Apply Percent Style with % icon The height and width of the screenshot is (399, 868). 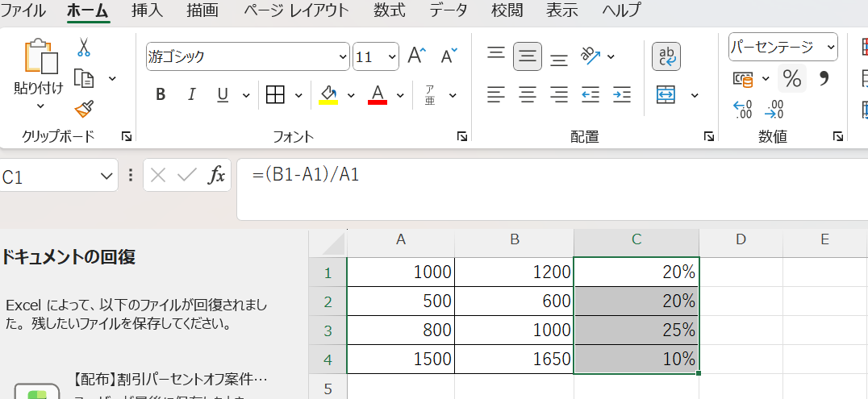point(791,79)
